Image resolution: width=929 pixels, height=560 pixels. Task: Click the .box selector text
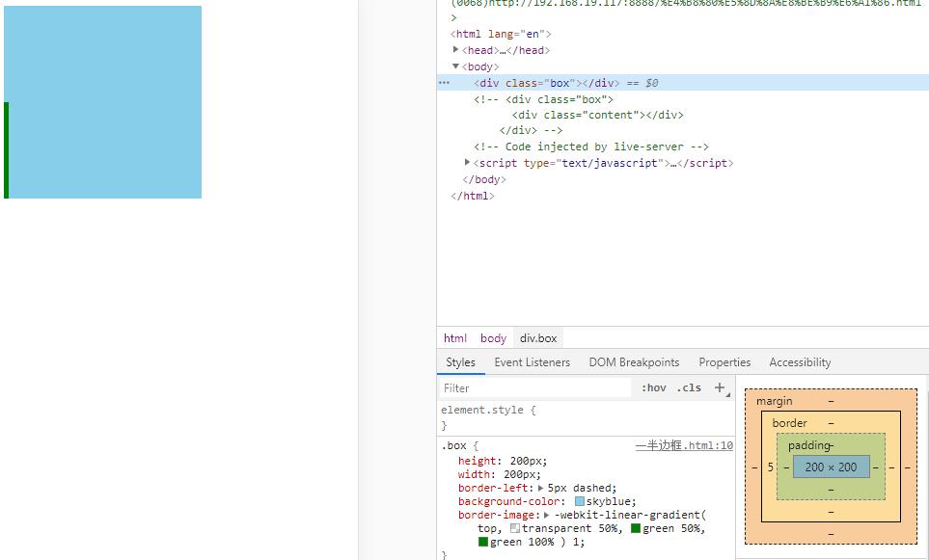click(453, 445)
